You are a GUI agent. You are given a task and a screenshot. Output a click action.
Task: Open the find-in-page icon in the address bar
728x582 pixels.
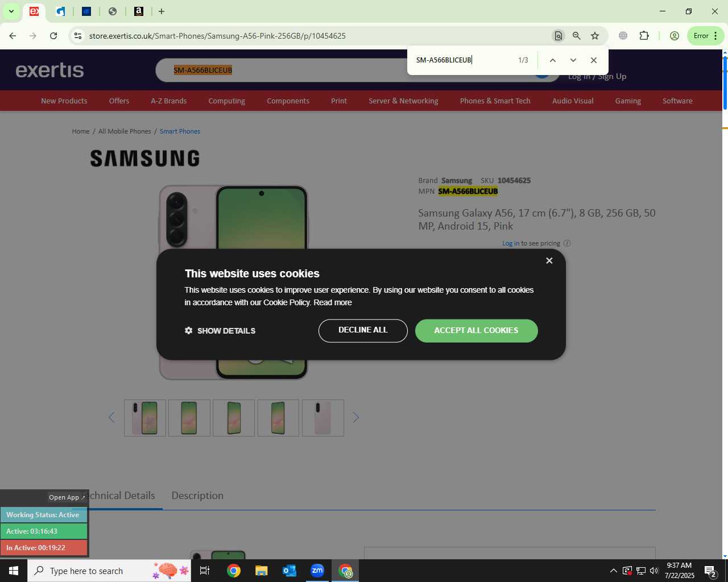[559, 36]
